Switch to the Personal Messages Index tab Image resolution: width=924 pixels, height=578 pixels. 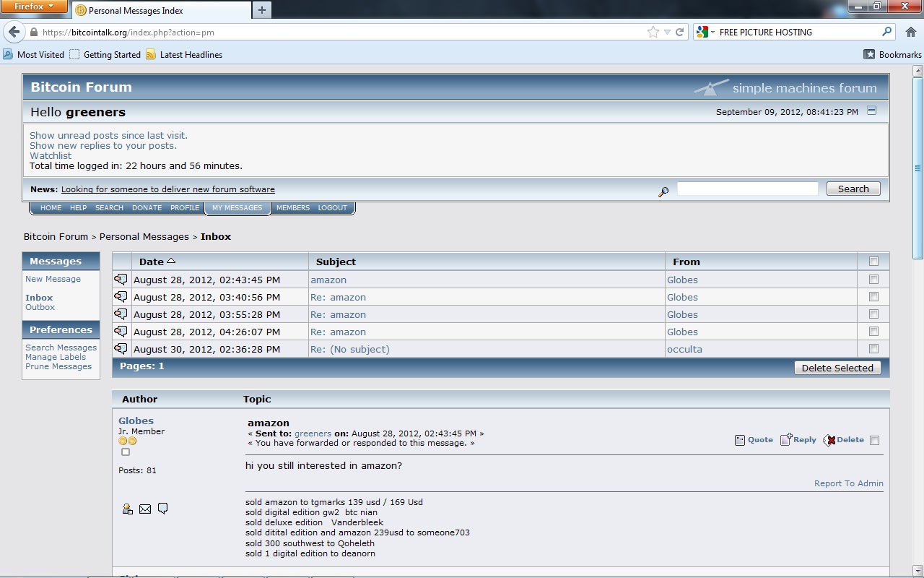pyautogui.click(x=161, y=10)
